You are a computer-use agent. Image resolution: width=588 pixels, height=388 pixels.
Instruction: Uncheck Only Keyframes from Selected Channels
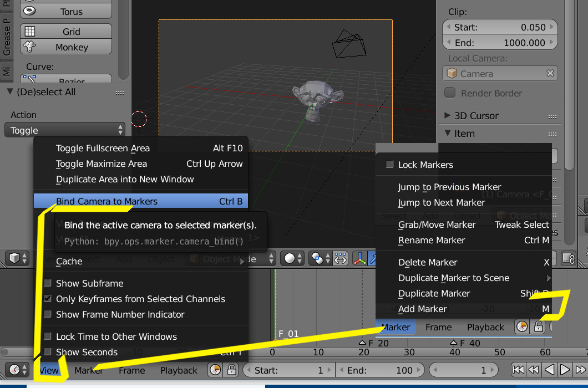point(48,298)
